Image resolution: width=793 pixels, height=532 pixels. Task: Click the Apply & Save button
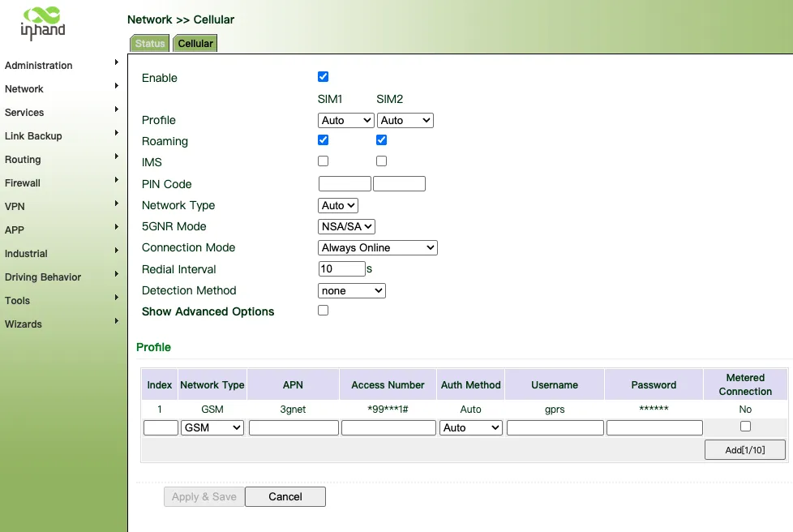pyautogui.click(x=204, y=496)
